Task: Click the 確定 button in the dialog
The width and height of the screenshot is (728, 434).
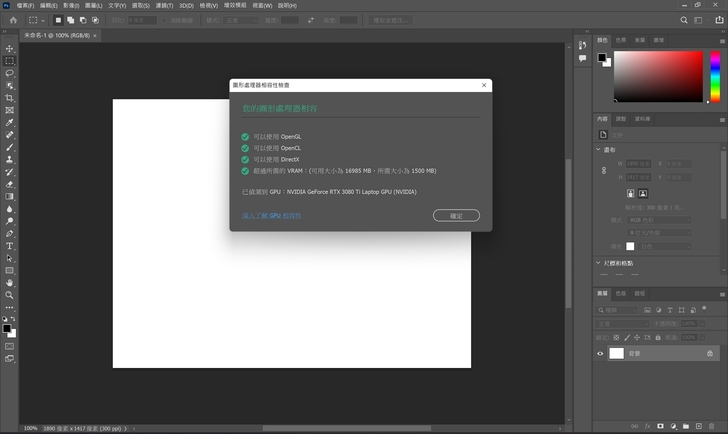Action: click(456, 215)
